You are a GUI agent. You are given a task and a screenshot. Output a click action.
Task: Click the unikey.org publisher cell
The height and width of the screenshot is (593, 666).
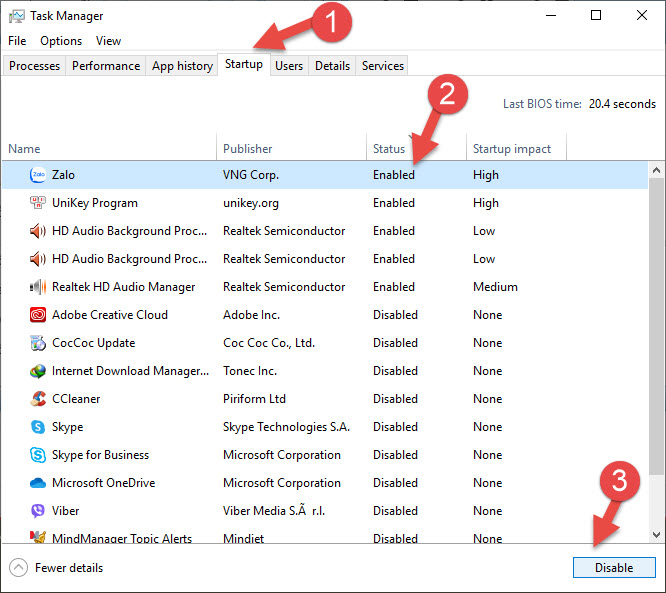tap(251, 203)
